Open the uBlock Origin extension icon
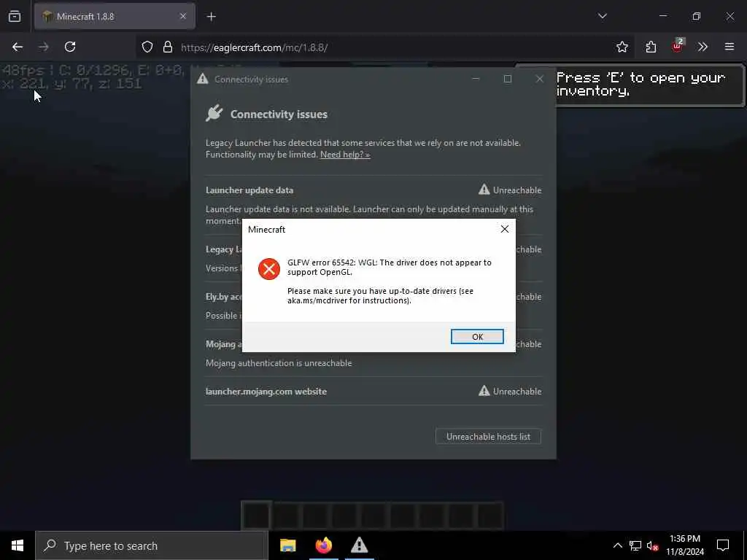 point(678,46)
